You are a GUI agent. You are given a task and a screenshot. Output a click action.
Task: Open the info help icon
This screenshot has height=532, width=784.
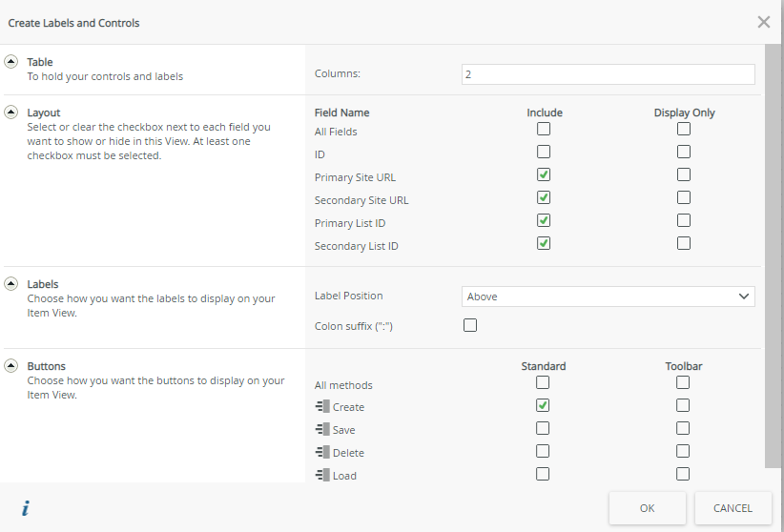25,508
